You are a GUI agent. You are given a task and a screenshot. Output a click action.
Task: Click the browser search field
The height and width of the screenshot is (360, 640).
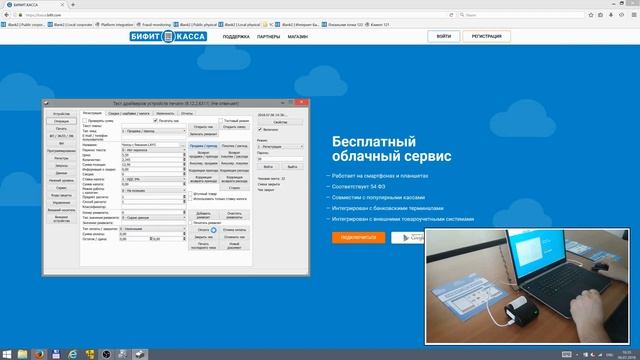pyautogui.click(x=522, y=15)
